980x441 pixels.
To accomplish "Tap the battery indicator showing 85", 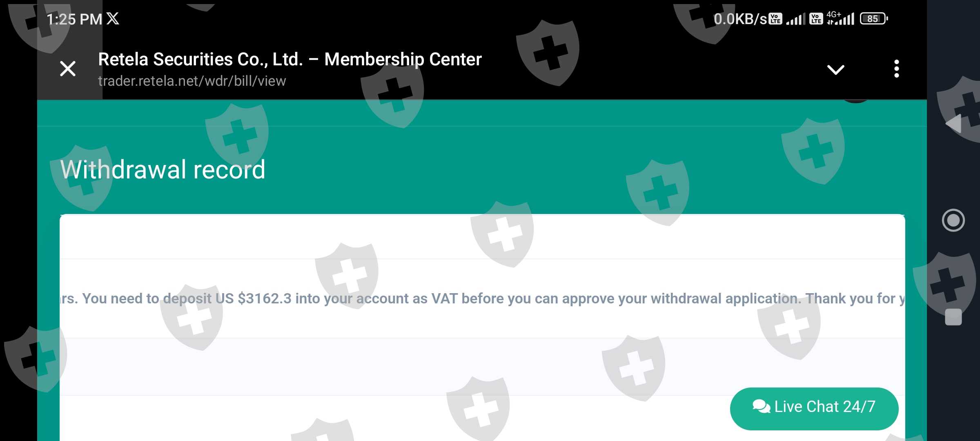I will click(x=874, y=19).
